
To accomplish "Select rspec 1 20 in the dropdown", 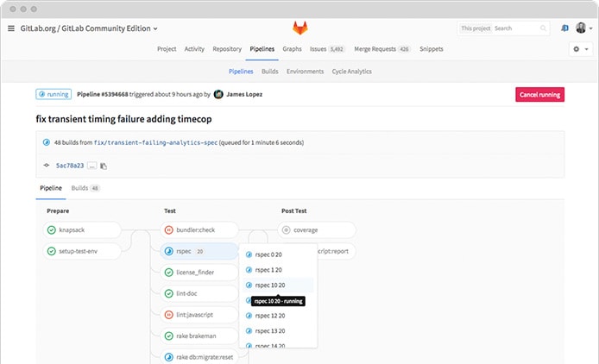I will pyautogui.click(x=278, y=270).
